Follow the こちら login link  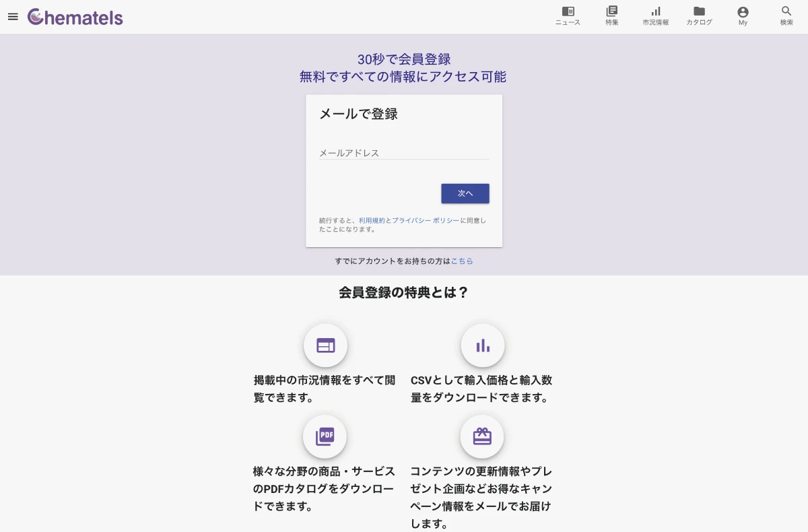pyautogui.click(x=462, y=261)
